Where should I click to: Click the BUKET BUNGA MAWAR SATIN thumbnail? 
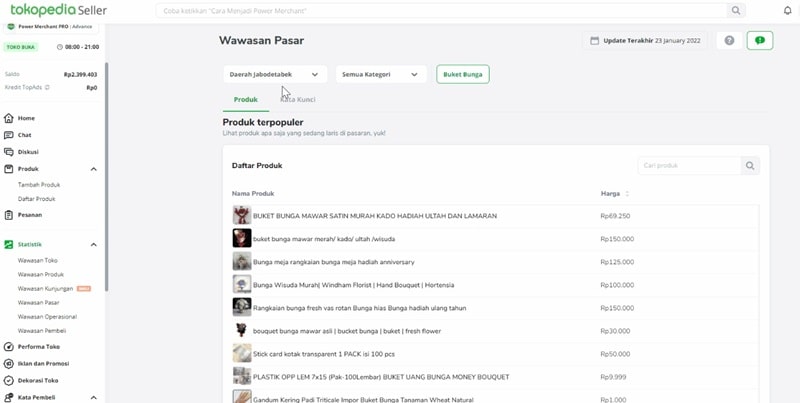(x=242, y=215)
